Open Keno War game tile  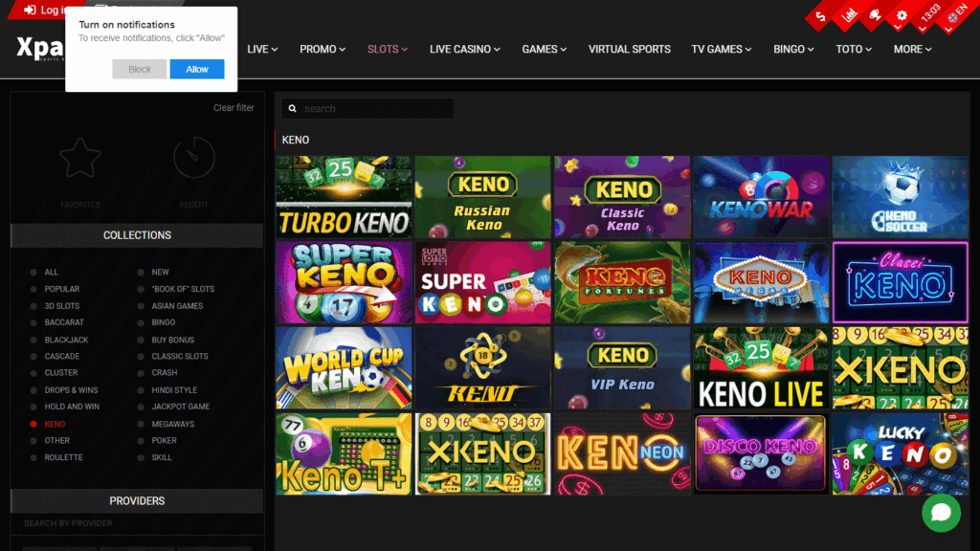(761, 197)
